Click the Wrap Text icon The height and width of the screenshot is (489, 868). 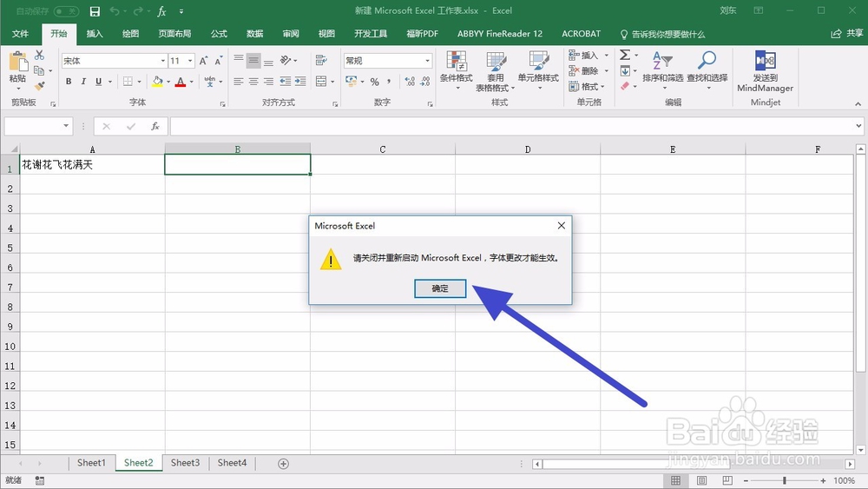[321, 60]
